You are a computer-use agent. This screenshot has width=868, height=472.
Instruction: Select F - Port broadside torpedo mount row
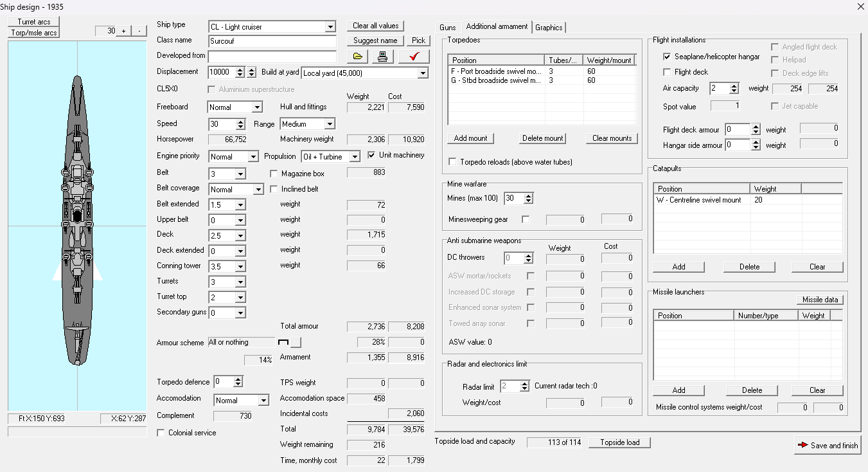pos(542,71)
